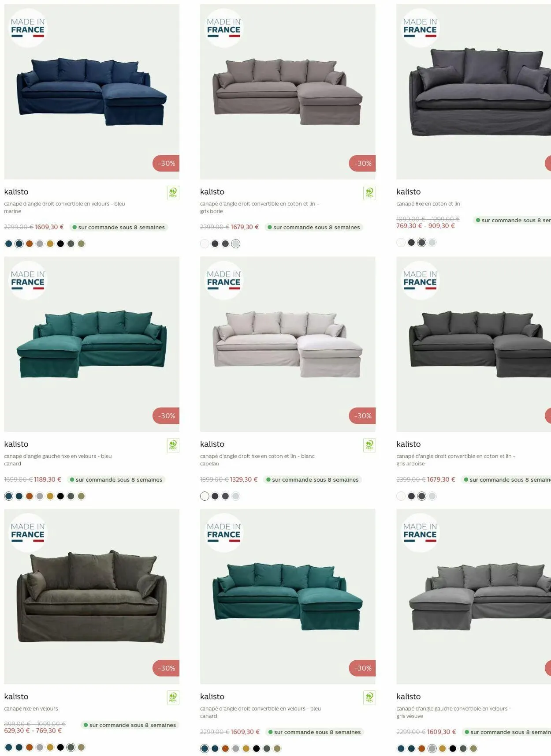Open white capelan corner sofa image
Image resolution: width=551 pixels, height=756 pixels.
(288, 344)
